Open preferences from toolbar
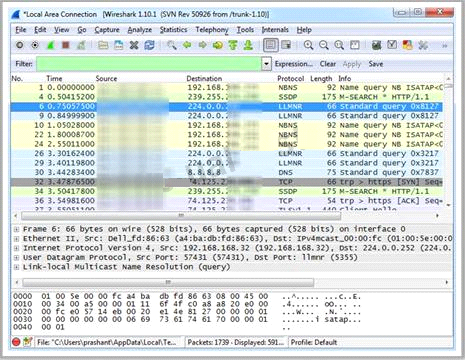The width and height of the screenshot is (465, 360). pos(423,45)
